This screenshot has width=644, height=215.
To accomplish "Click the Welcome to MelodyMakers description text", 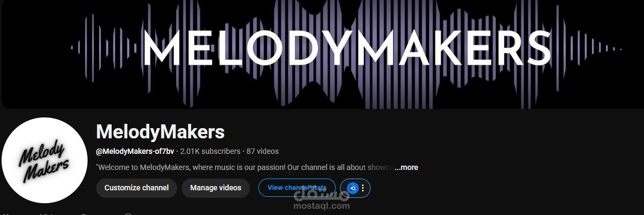I will tap(245, 167).
